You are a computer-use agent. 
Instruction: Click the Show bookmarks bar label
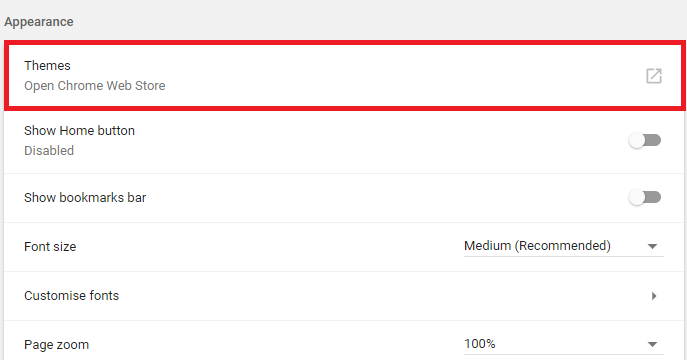tap(85, 198)
